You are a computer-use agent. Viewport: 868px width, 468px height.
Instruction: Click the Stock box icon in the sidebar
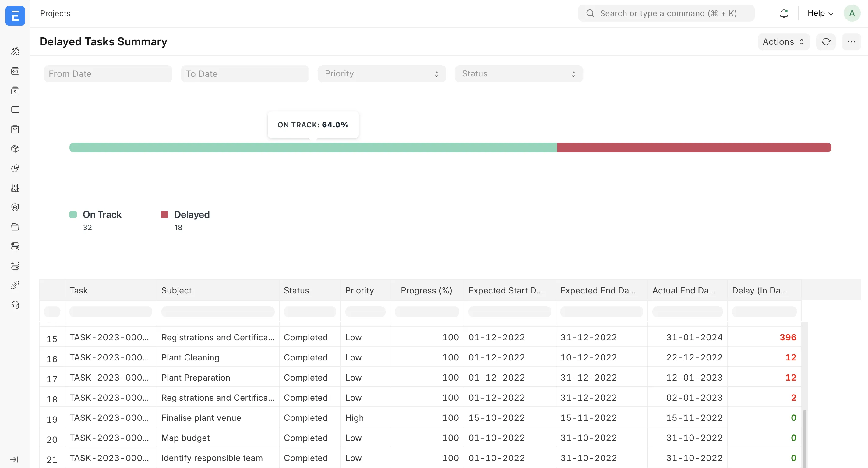[x=15, y=148]
